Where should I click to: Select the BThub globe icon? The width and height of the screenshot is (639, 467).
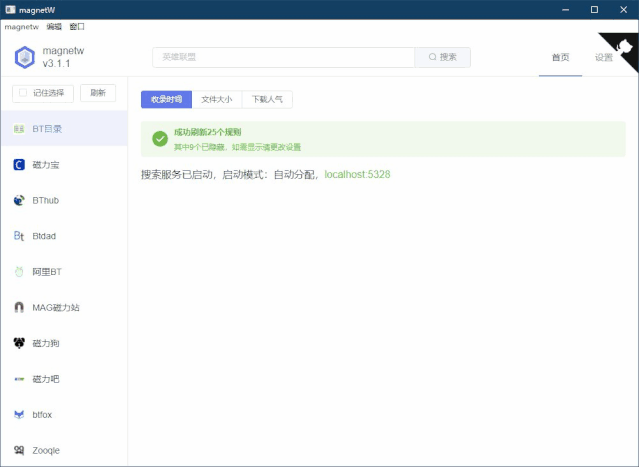[19, 200]
